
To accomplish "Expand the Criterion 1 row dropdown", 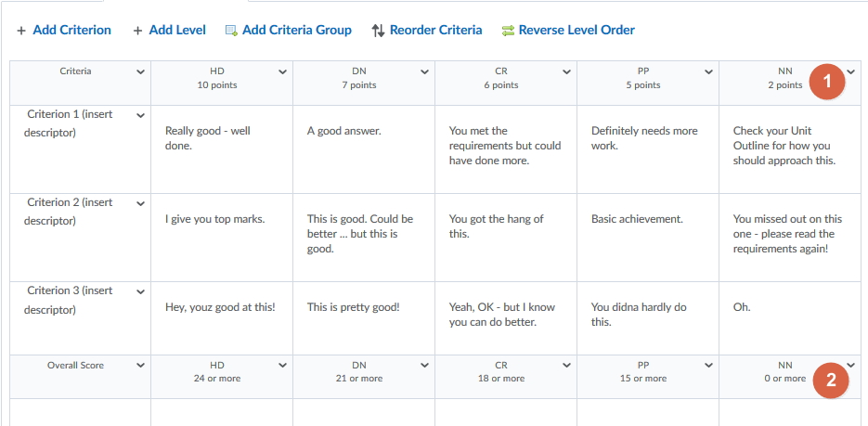I will tap(140, 116).
